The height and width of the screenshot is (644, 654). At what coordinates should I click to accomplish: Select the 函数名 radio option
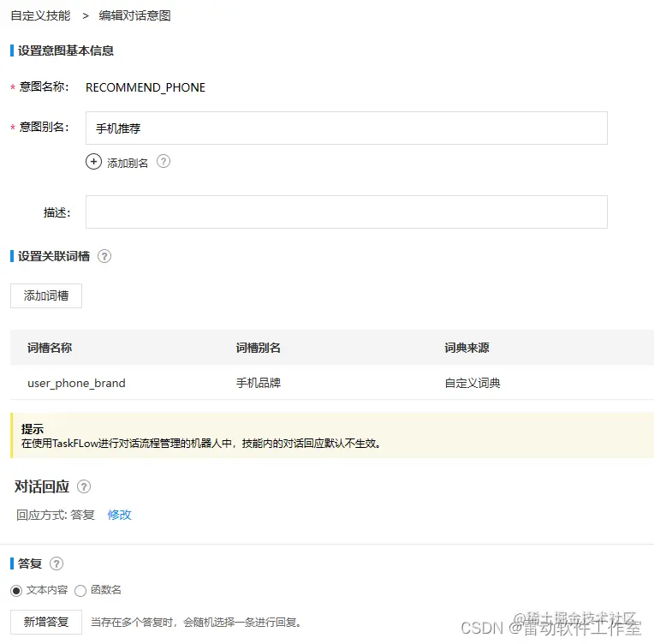pos(80,591)
